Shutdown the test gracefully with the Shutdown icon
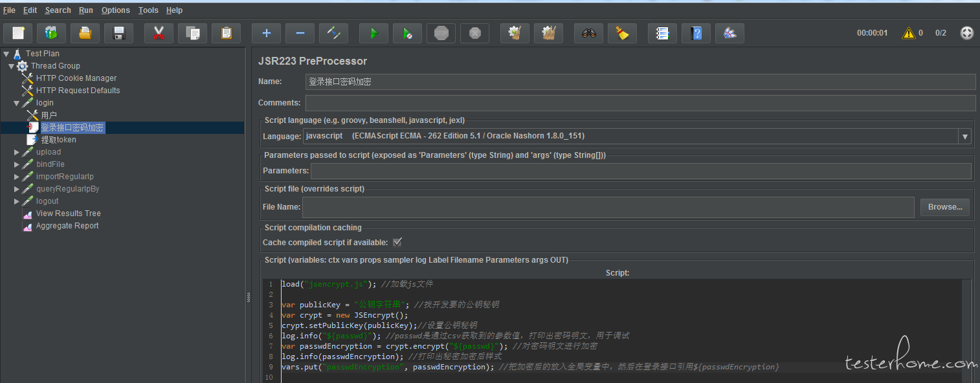Viewport: 980px width, 383px height. pos(474,33)
